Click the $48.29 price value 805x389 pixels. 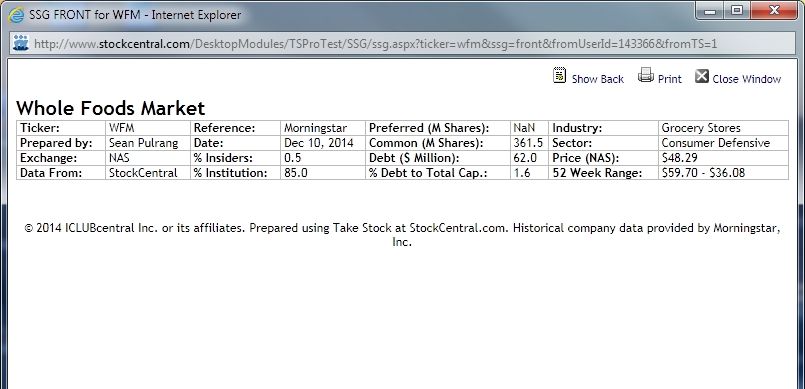(680, 158)
